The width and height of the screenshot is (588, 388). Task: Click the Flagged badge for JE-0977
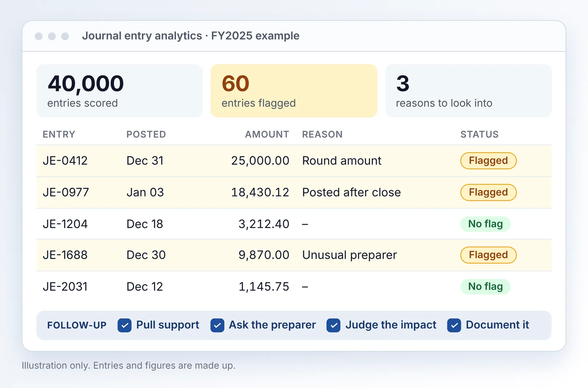[488, 192]
